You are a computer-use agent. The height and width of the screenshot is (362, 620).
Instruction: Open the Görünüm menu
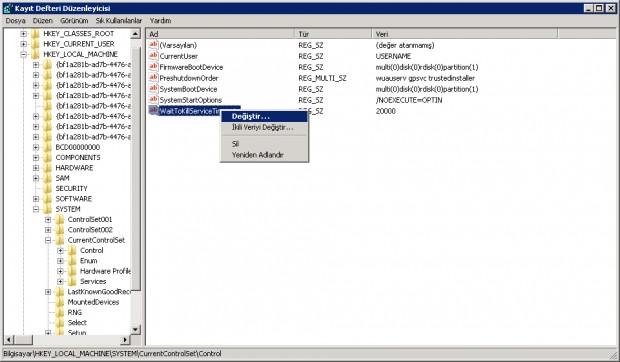(74, 21)
